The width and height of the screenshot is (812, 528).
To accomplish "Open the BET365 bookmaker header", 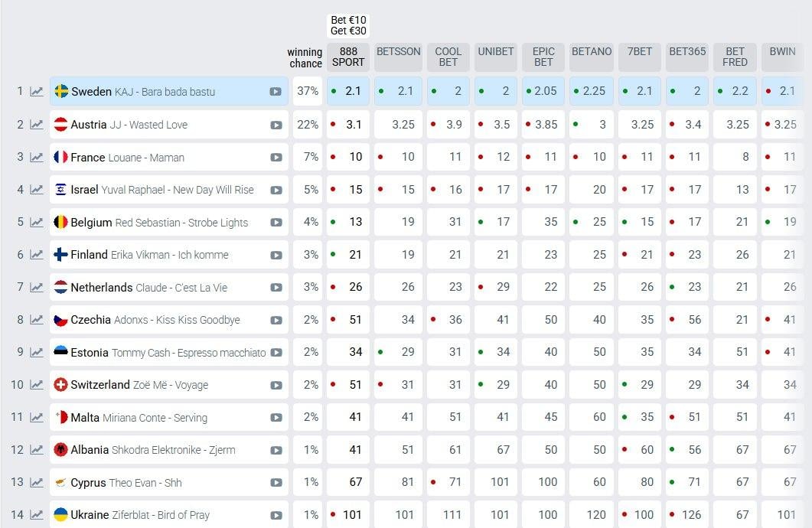I will 687,57.
